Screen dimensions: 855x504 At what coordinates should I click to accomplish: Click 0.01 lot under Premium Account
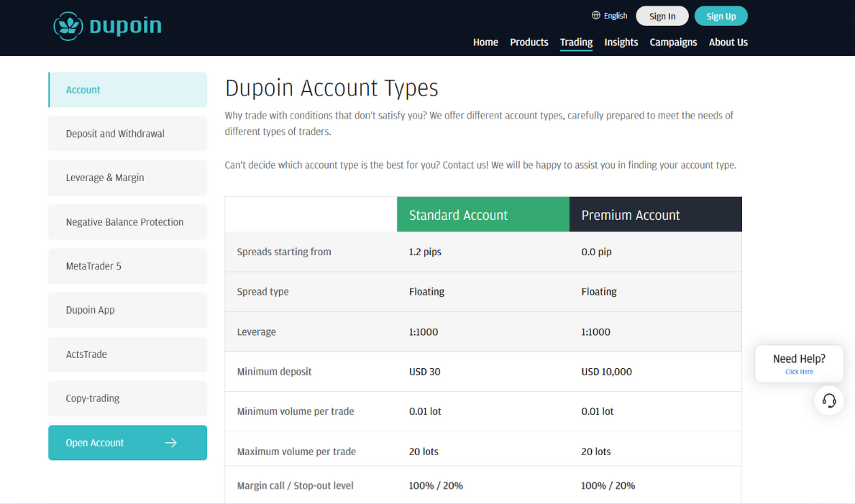click(597, 412)
